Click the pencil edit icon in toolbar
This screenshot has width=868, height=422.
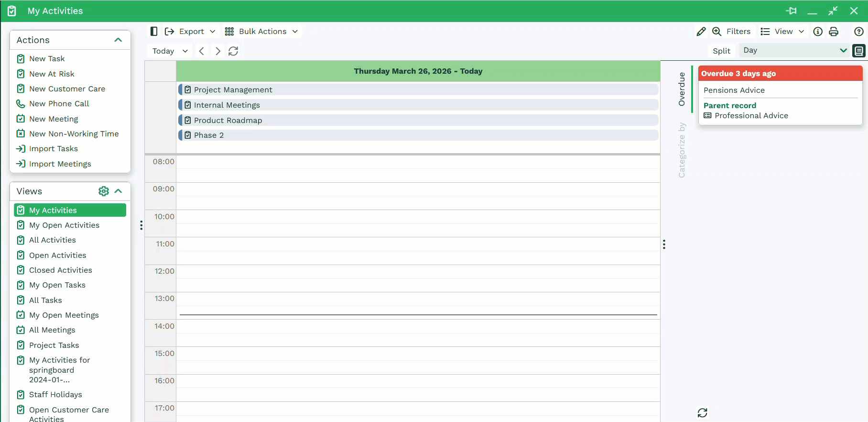[701, 32]
